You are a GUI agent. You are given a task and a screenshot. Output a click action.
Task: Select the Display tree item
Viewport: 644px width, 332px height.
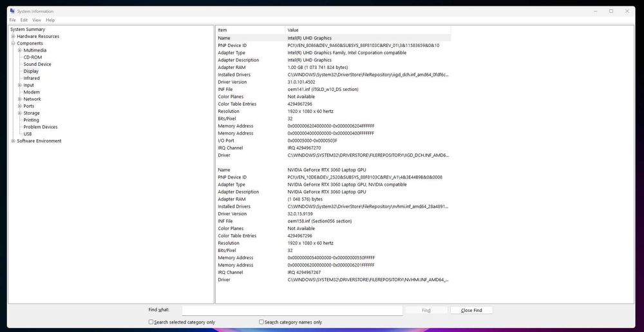click(31, 71)
